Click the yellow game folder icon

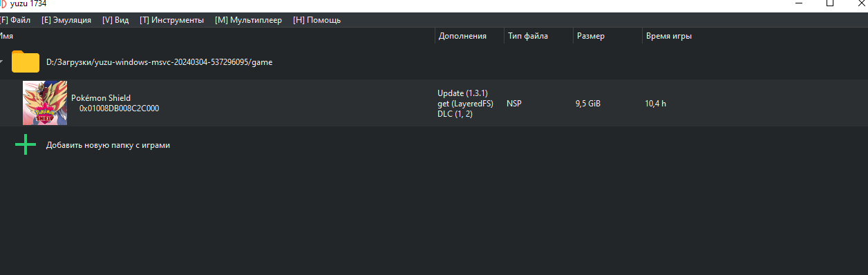click(26, 61)
